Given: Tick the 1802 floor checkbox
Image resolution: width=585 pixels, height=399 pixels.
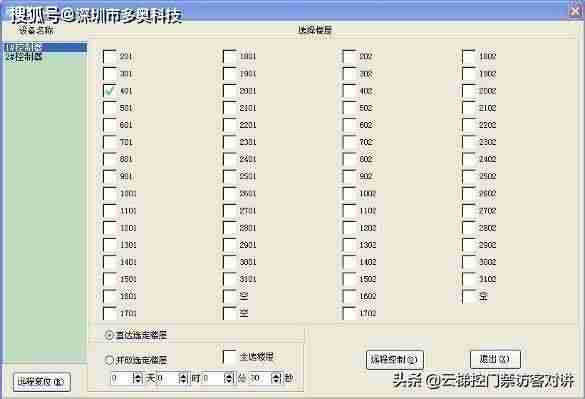Looking at the screenshot, I should (469, 57).
